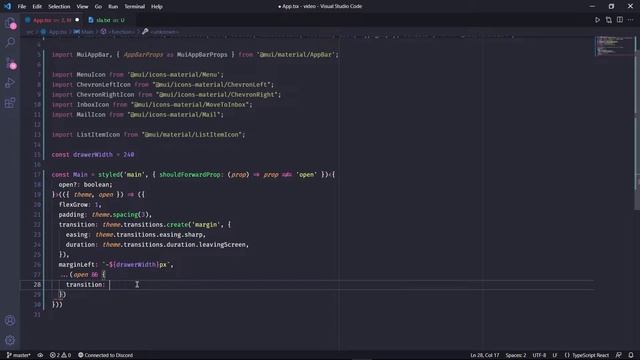Click the VS Code logo icon

click(7, 6)
